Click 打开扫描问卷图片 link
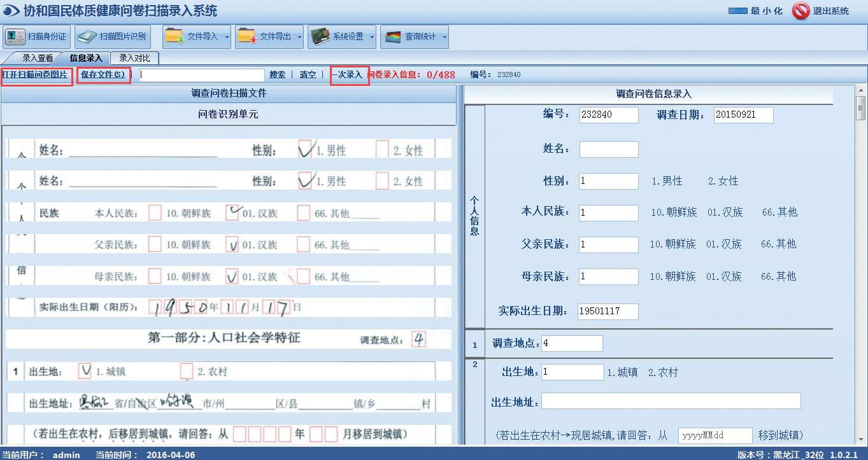The image size is (868, 460). click(35, 75)
